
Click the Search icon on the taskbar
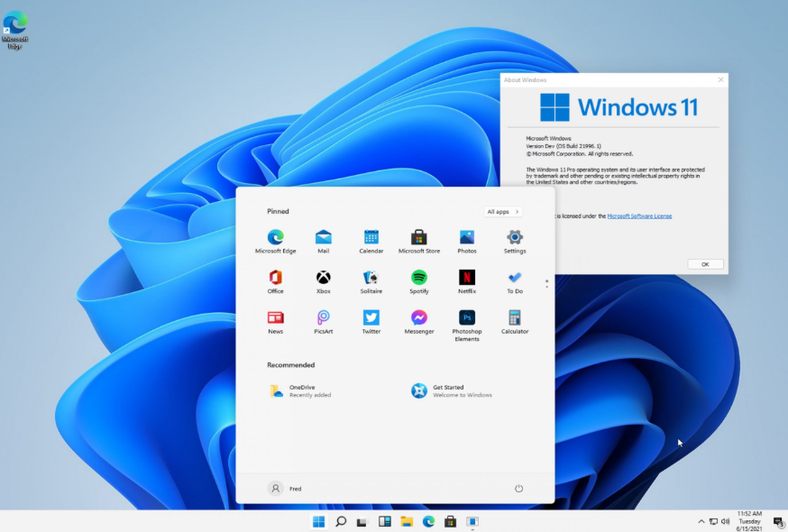(x=341, y=521)
